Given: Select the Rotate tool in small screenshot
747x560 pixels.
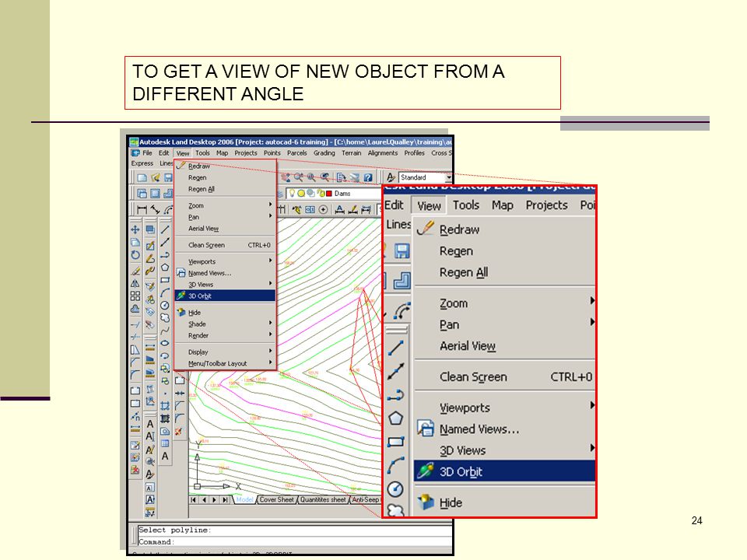Looking at the screenshot, I should [x=135, y=255].
